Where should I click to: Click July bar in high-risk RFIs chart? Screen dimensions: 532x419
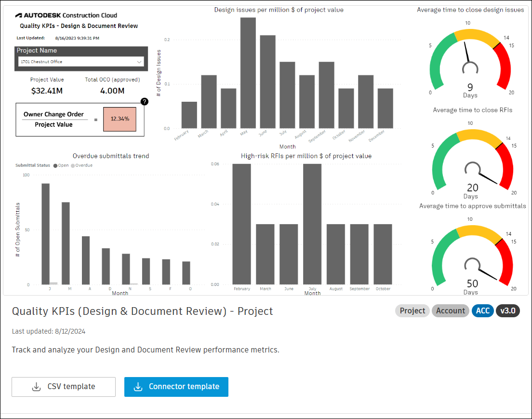[x=312, y=224]
